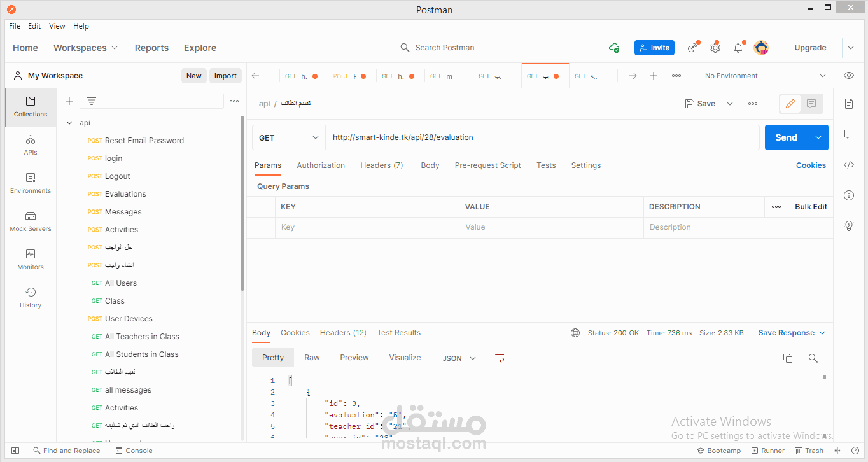Select the Raw response view
Image resolution: width=868 pixels, height=462 pixels.
(312, 358)
